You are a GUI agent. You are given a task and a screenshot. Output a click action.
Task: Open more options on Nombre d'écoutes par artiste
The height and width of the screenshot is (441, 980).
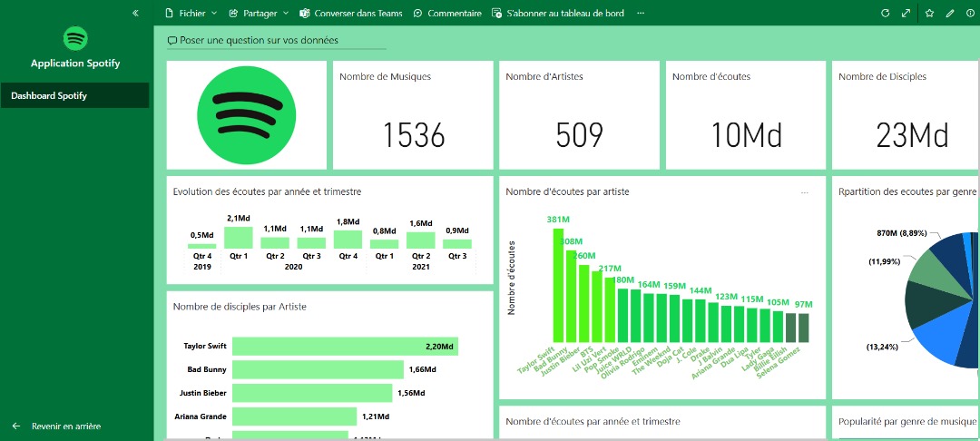(804, 192)
